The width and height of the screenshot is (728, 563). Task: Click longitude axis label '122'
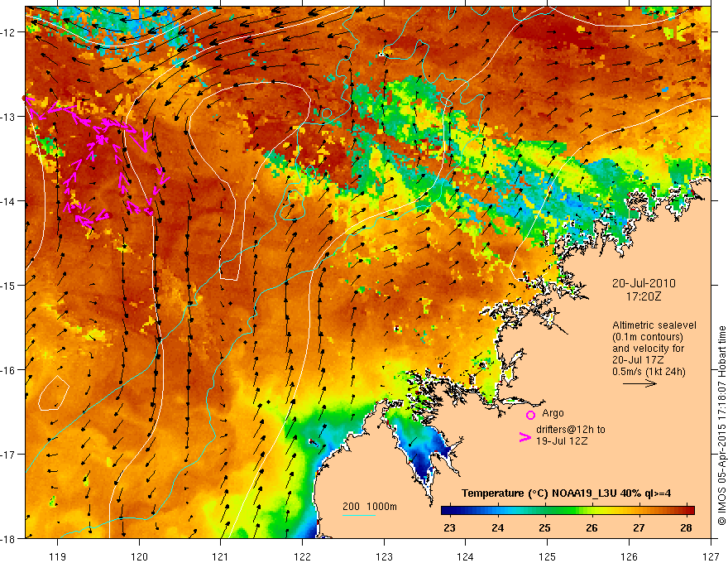pyautogui.click(x=302, y=556)
